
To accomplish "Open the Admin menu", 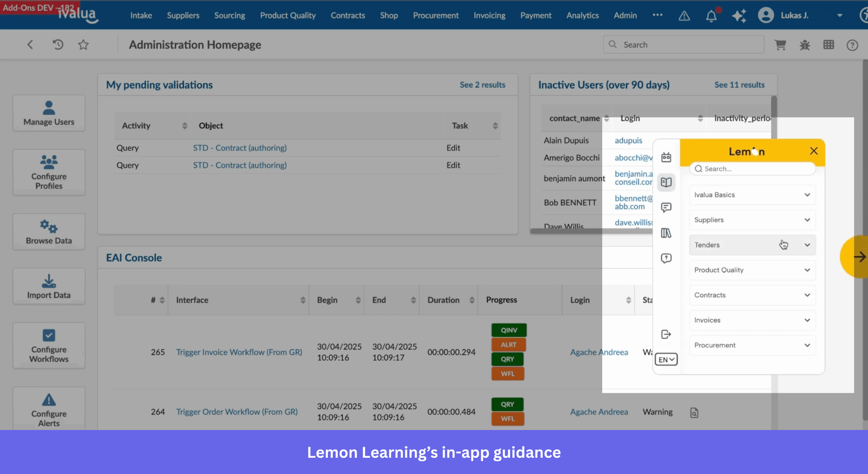I will point(625,15).
